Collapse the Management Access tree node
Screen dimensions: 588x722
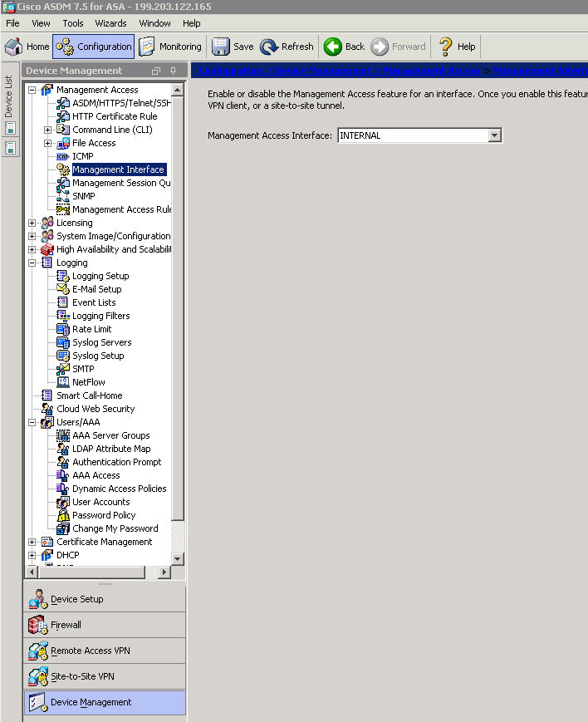tap(32, 91)
